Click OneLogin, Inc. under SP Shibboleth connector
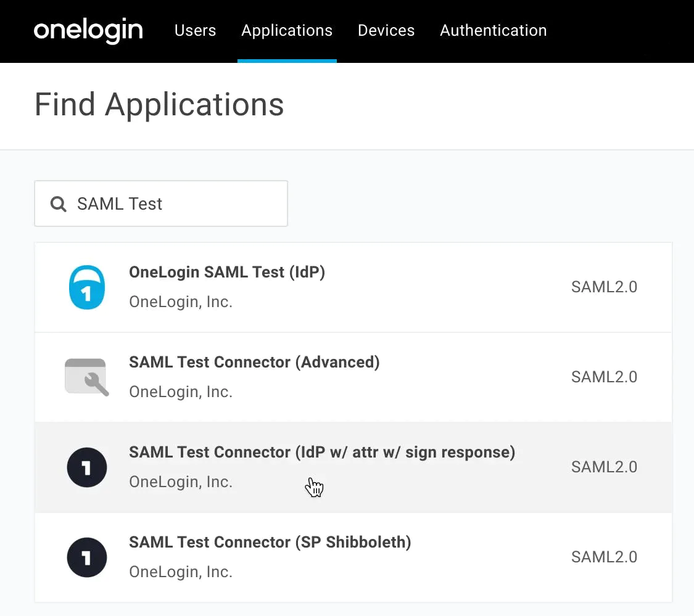694x616 pixels. (x=181, y=572)
